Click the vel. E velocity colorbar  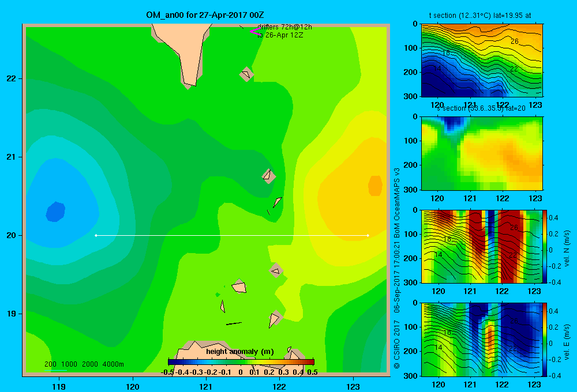545,340
